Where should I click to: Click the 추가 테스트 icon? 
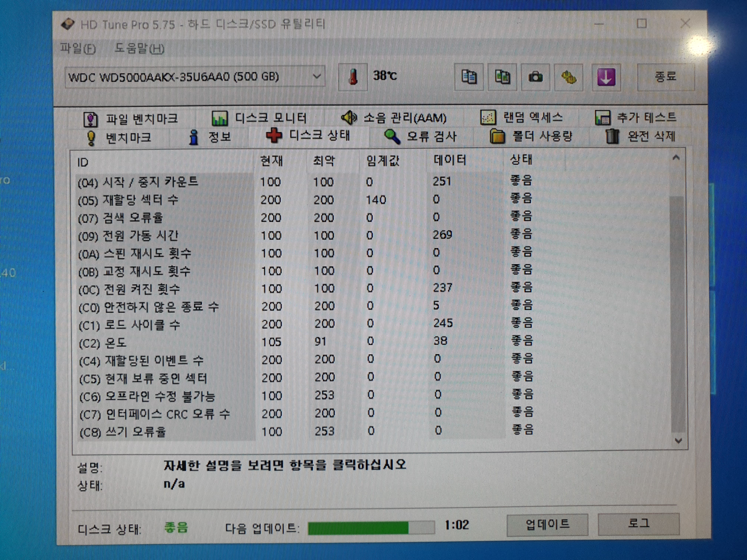click(x=602, y=118)
